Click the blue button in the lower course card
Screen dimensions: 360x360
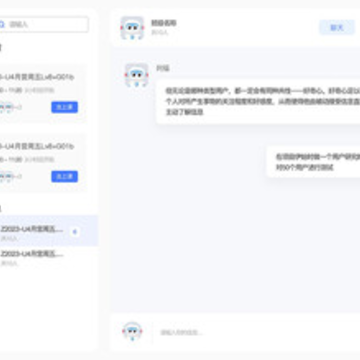coord(65,176)
